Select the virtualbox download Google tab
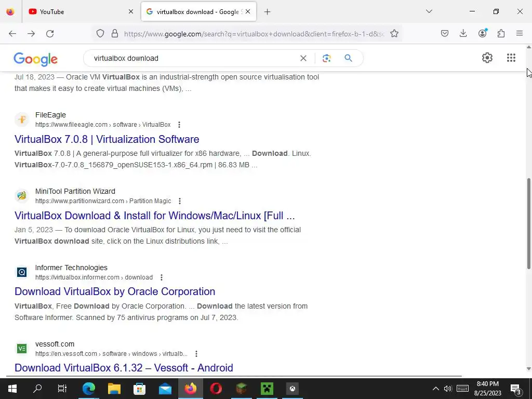 198,11
